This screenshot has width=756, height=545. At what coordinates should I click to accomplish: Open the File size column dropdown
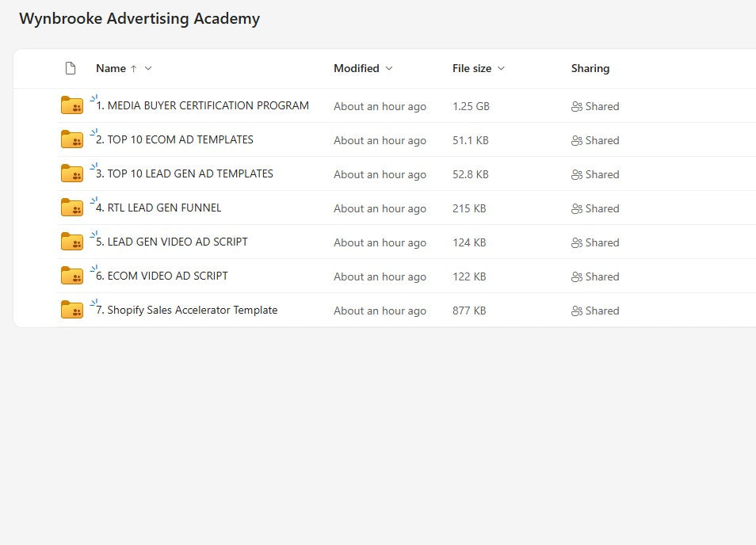click(x=500, y=68)
